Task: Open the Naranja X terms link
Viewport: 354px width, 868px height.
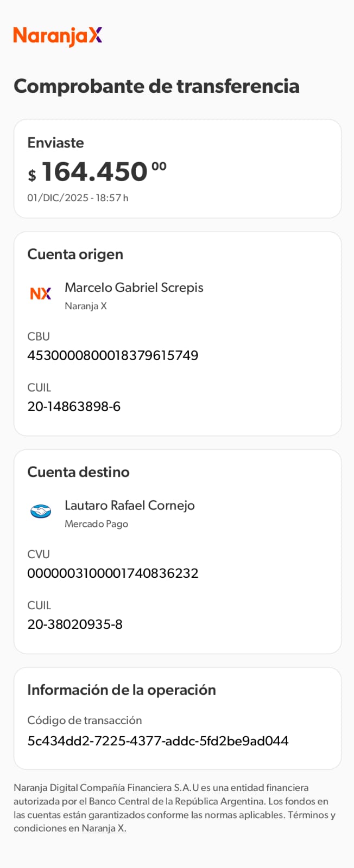Action: point(104,828)
